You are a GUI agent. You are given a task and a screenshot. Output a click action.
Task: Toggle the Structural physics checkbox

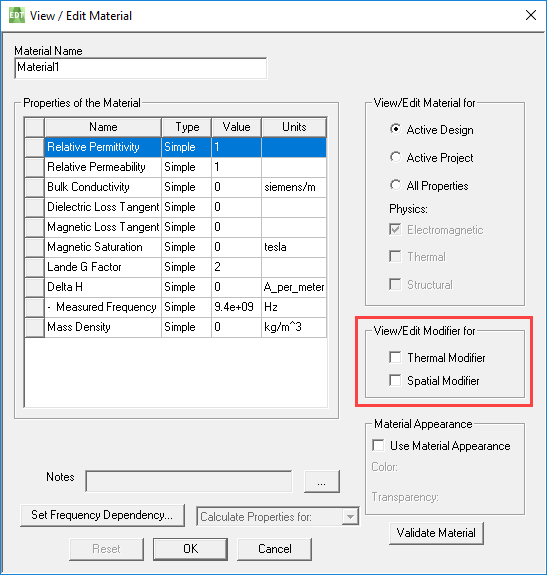tap(395, 284)
